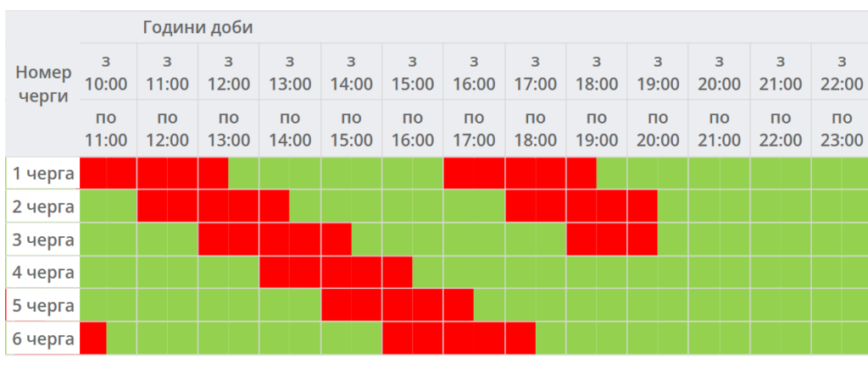This screenshot has height=370, width=868.
Task: Click the red 2 черга cell under 13:00
Action: click(275, 207)
